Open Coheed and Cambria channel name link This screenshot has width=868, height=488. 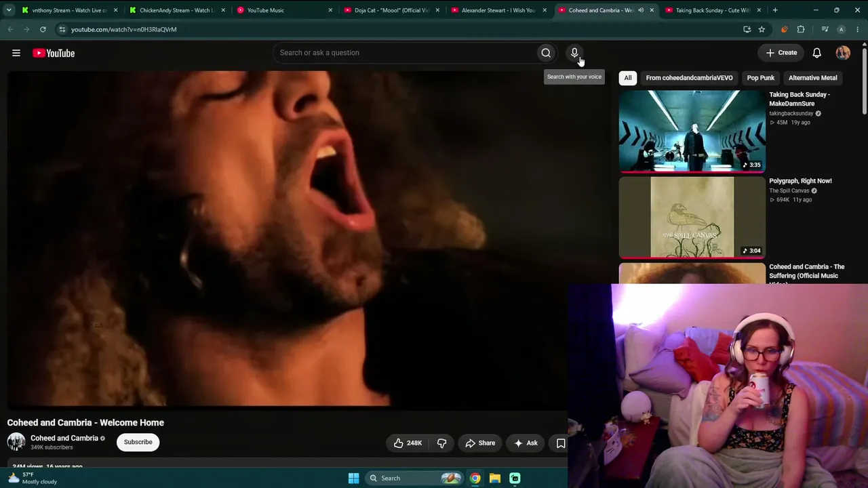point(64,438)
